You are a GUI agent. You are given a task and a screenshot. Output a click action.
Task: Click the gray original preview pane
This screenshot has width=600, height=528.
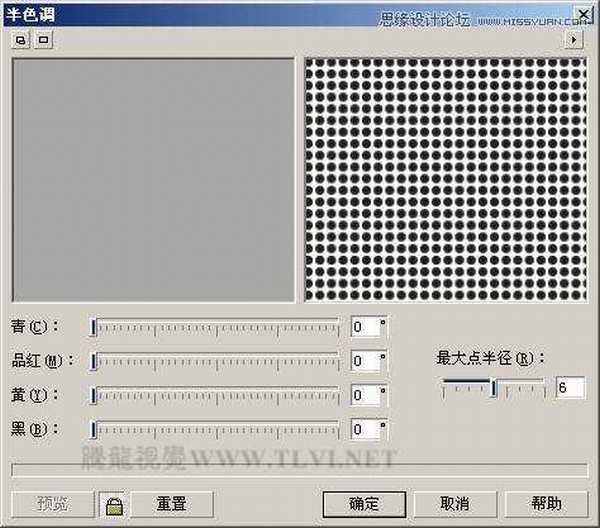coord(152,178)
